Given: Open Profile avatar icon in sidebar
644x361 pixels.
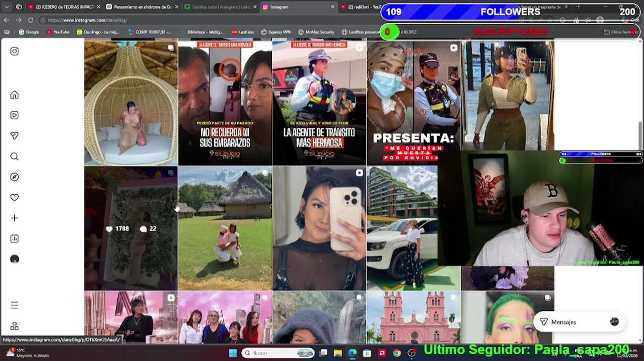Looking at the screenshot, I should pos(15,259).
